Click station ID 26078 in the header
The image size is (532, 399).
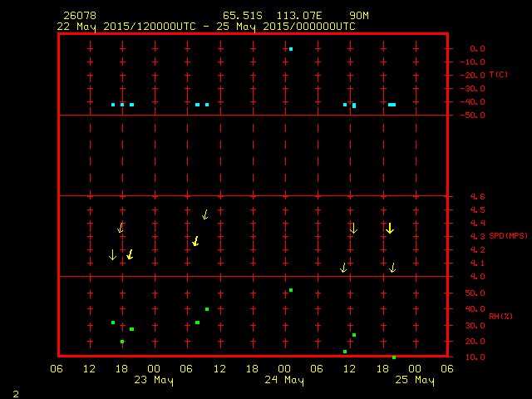pyautogui.click(x=78, y=16)
